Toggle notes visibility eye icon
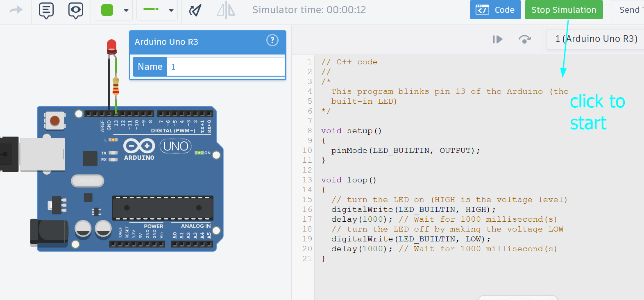Screen dimensions: 644x300 76,10
